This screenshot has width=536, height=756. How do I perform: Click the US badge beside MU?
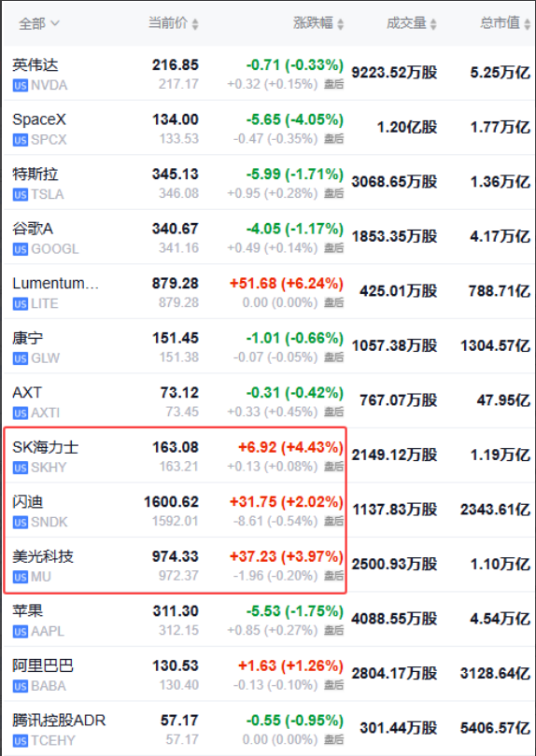tap(21, 577)
